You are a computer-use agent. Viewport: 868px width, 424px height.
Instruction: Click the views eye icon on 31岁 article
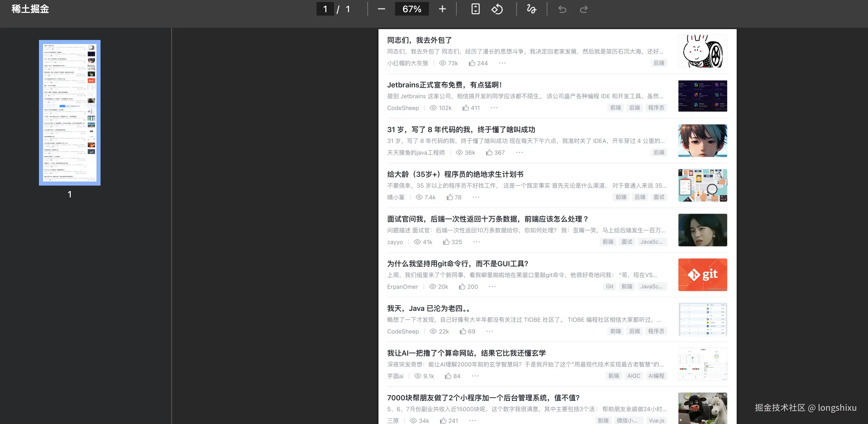pyautogui.click(x=459, y=152)
